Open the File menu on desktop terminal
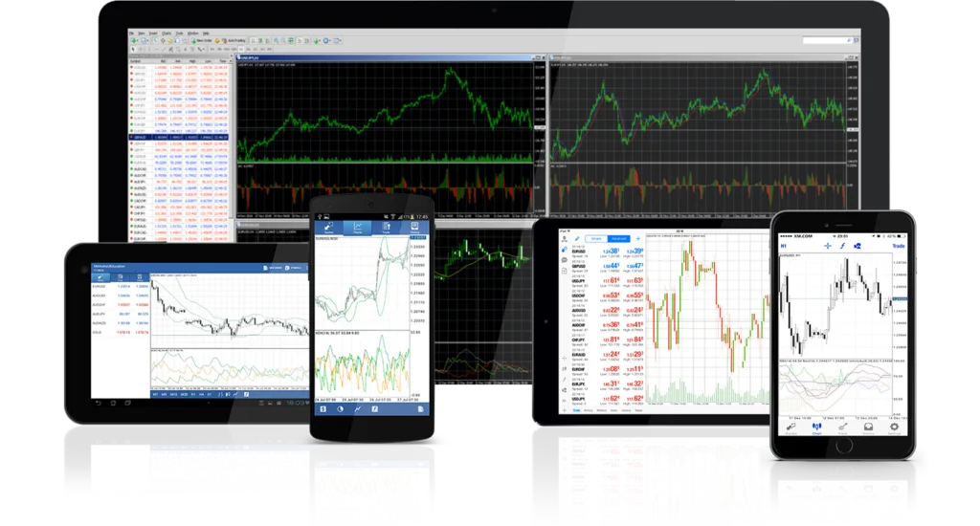 [131, 33]
